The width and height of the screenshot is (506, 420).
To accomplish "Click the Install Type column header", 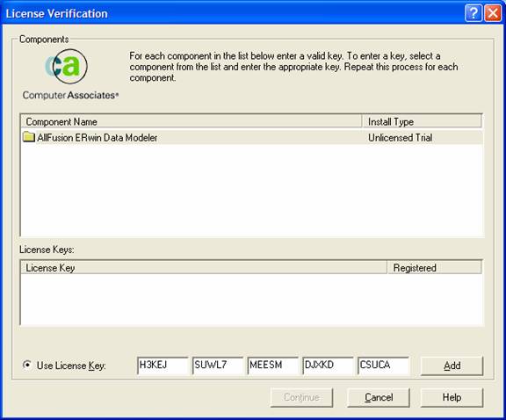I will pos(422,122).
